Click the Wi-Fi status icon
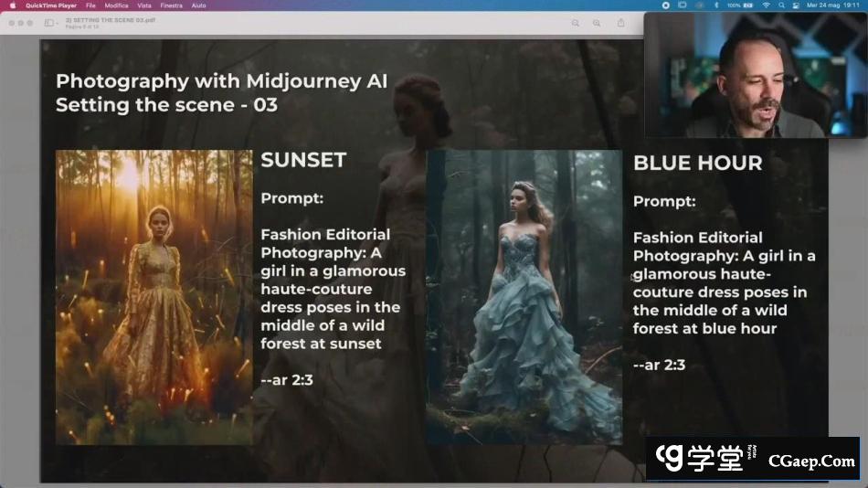 pyautogui.click(x=766, y=5)
